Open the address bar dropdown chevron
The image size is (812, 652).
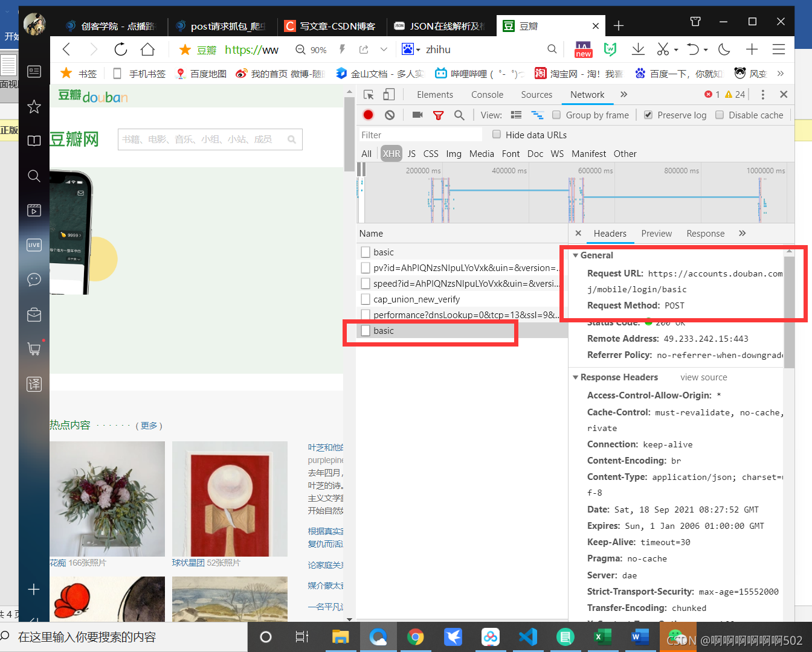tap(384, 50)
